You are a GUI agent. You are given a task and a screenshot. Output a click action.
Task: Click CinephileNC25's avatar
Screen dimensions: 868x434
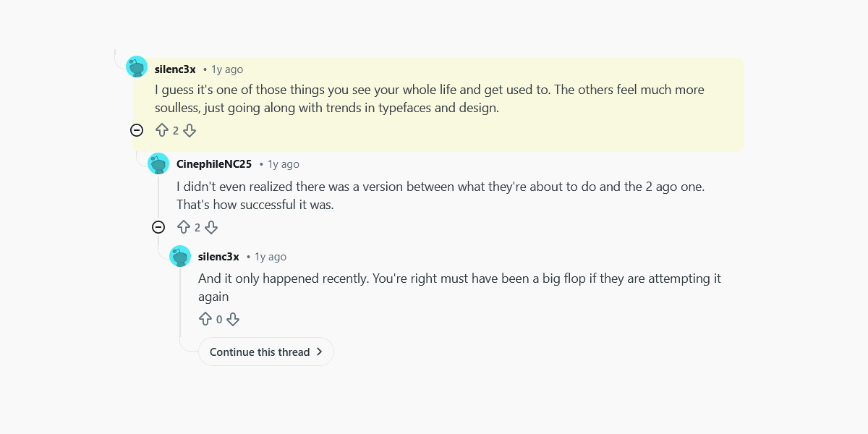pos(158,163)
